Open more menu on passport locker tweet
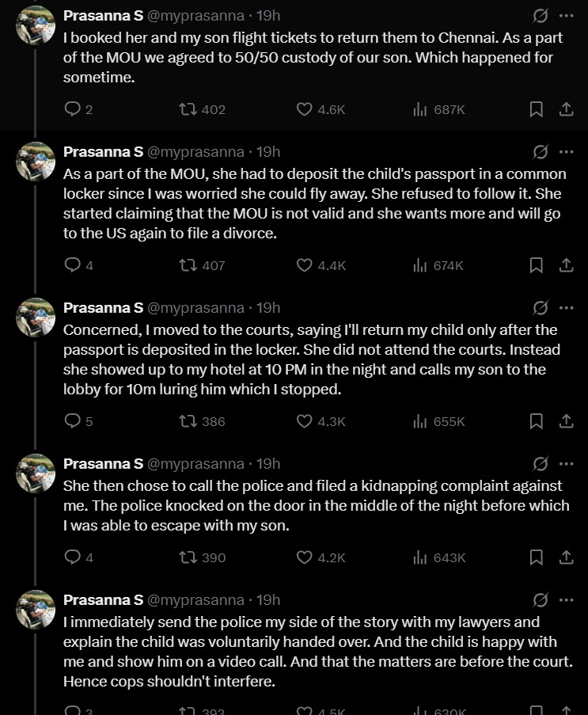588x715 pixels. coord(567,151)
